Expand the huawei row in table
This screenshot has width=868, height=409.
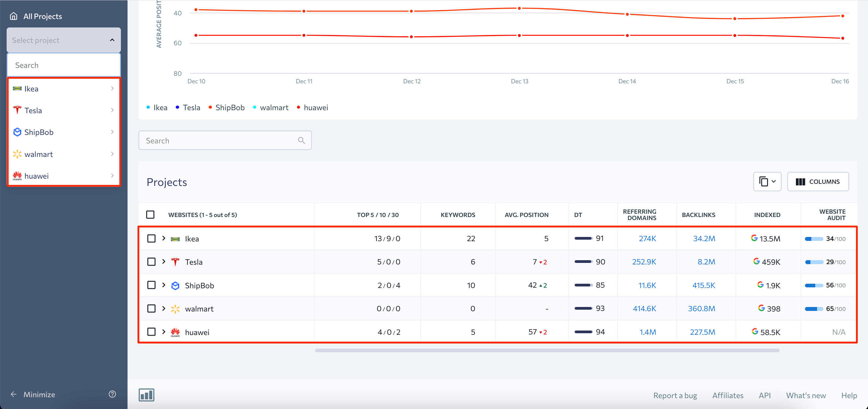pos(164,332)
